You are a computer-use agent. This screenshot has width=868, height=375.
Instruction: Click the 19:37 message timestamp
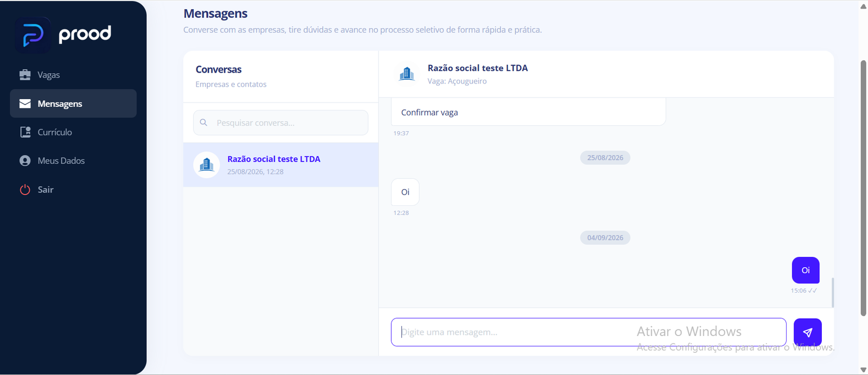pos(401,133)
